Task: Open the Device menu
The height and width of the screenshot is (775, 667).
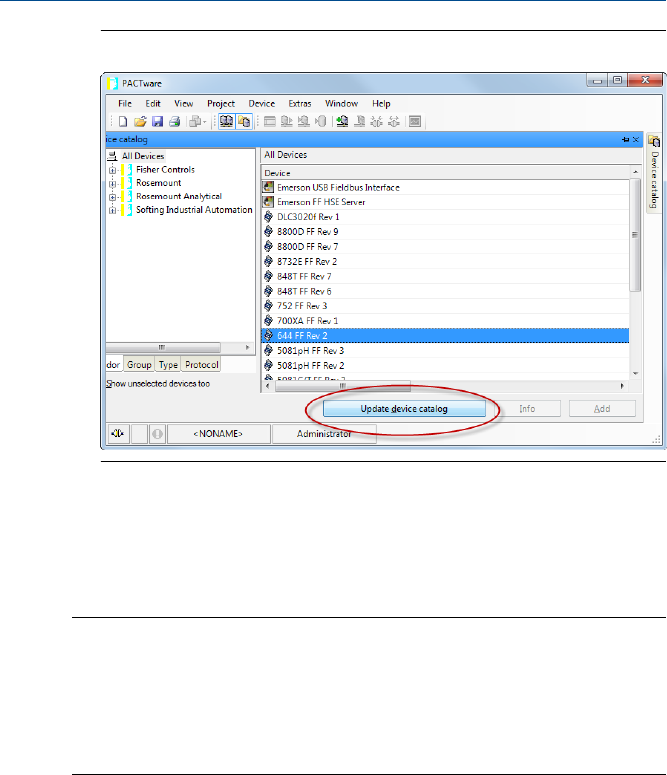Action: pyautogui.click(x=262, y=104)
